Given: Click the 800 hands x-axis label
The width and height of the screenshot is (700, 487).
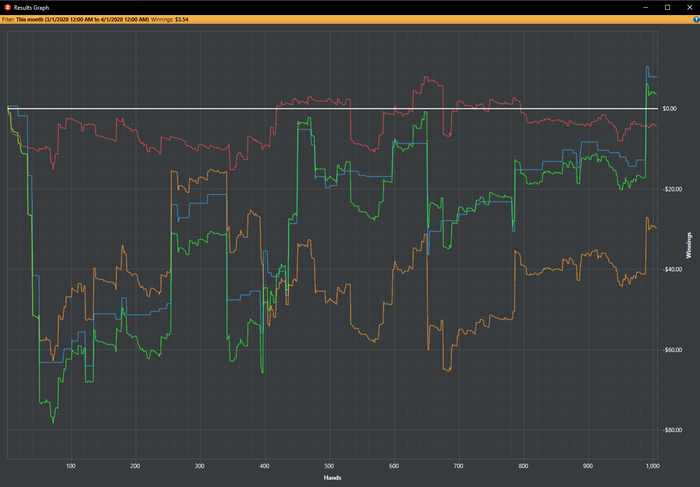Looking at the screenshot, I should (x=523, y=466).
